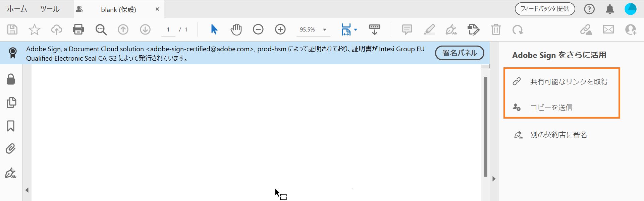The height and width of the screenshot is (201, 644).
Task: Open the find text magnifier tool
Action: [101, 29]
